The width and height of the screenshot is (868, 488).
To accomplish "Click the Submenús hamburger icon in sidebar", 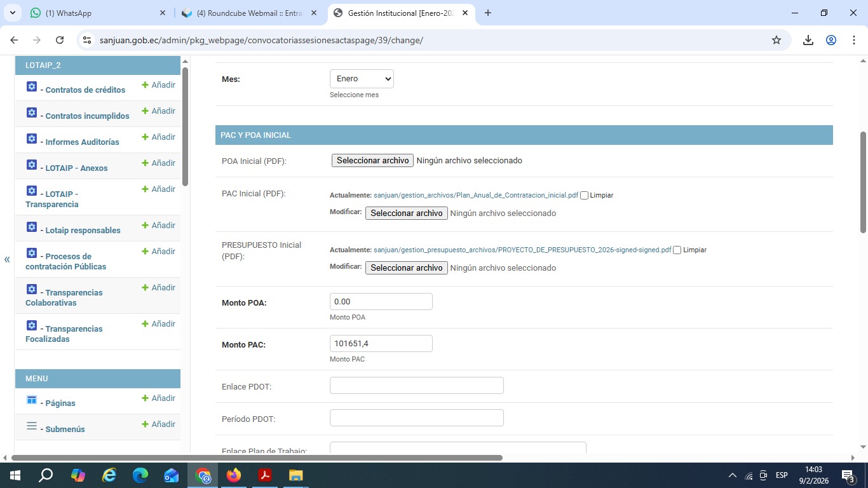I will tap(32, 426).
